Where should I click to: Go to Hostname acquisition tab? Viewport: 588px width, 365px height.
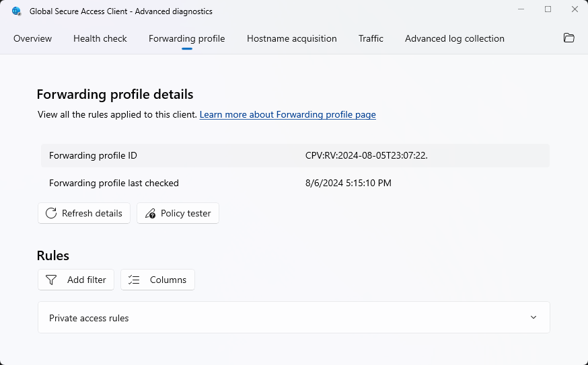pos(292,38)
